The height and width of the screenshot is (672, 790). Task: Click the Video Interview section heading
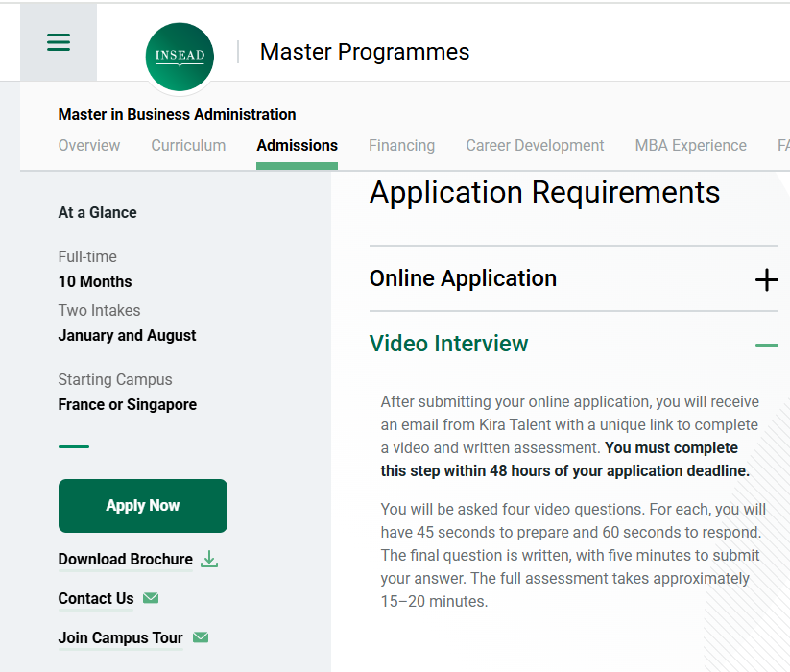[448, 344]
